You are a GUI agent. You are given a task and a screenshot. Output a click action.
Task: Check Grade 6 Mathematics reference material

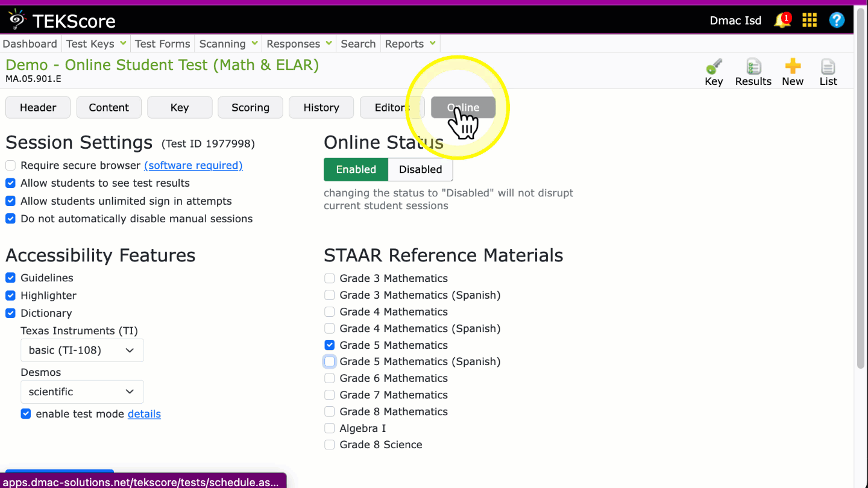329,378
